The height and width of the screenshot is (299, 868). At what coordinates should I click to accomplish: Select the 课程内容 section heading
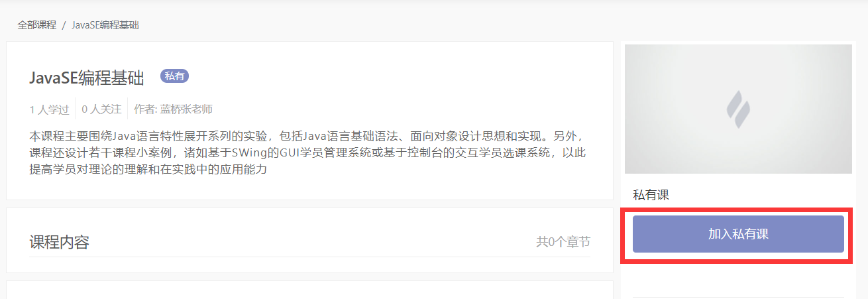60,242
